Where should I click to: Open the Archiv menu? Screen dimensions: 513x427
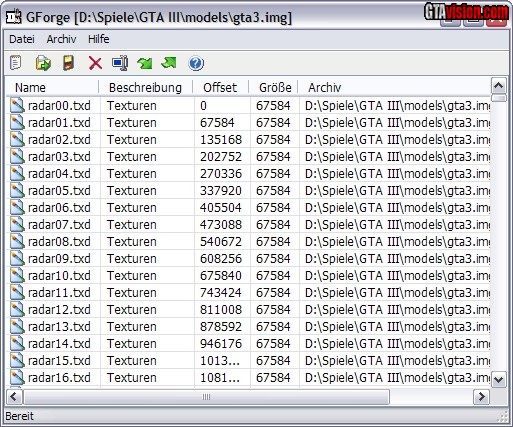click(61, 39)
